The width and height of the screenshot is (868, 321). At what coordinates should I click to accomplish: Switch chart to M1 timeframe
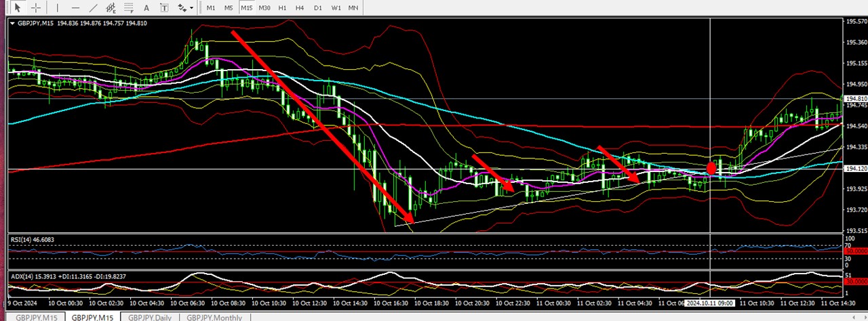[x=211, y=7]
